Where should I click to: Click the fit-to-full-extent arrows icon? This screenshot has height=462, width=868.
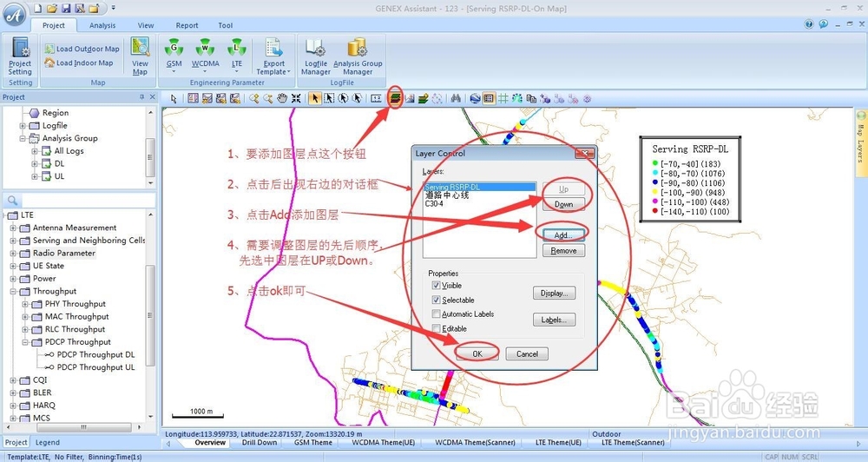pos(296,99)
